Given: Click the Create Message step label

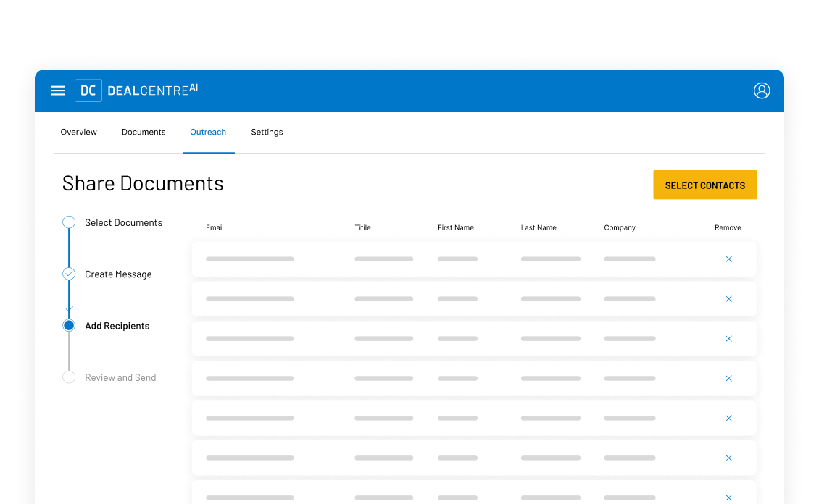Looking at the screenshot, I should [x=118, y=274].
